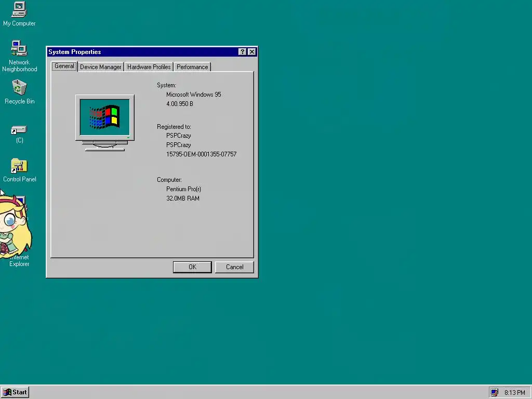Image resolution: width=532 pixels, height=399 pixels.
Task: Click the System Properties title bar
Action: pos(152,51)
